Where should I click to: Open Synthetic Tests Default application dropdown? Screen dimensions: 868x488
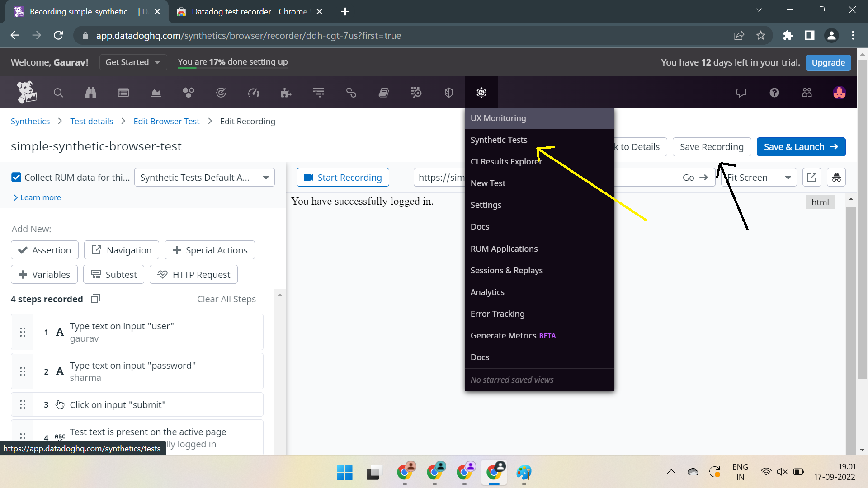[205, 177]
